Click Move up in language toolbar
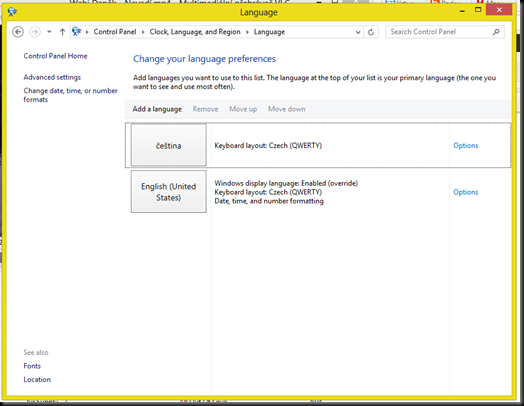 click(x=243, y=109)
